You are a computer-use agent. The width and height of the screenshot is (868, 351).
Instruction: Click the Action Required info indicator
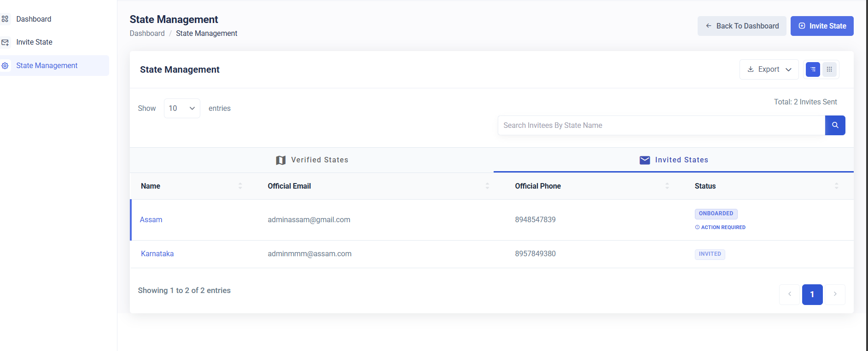point(720,227)
